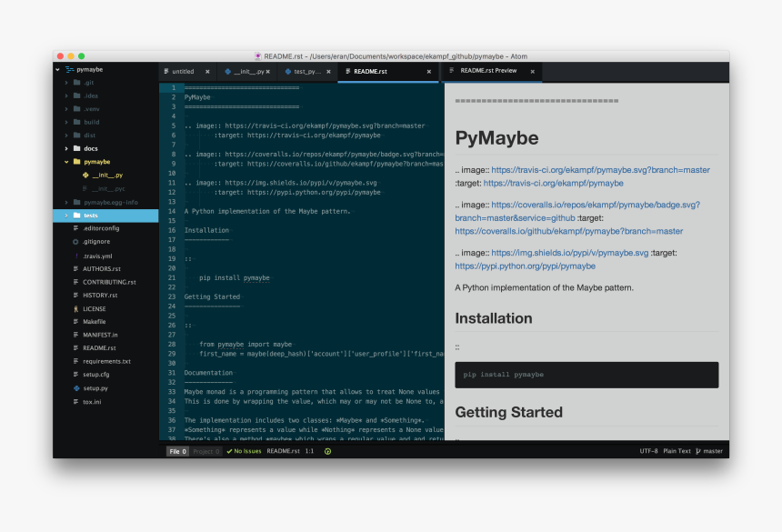The image size is (782, 532).
Task: Expand the docs folder chevron
Action: [x=66, y=148]
